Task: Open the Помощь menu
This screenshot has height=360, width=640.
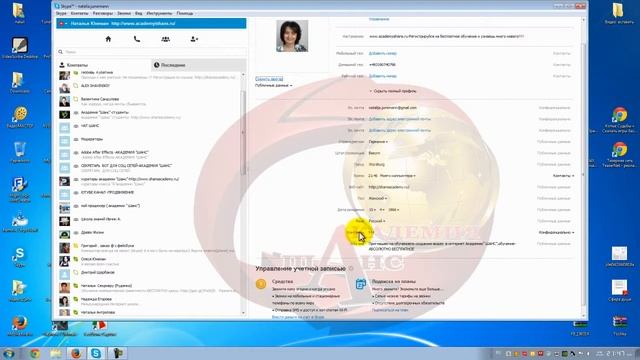Action: coord(184,13)
